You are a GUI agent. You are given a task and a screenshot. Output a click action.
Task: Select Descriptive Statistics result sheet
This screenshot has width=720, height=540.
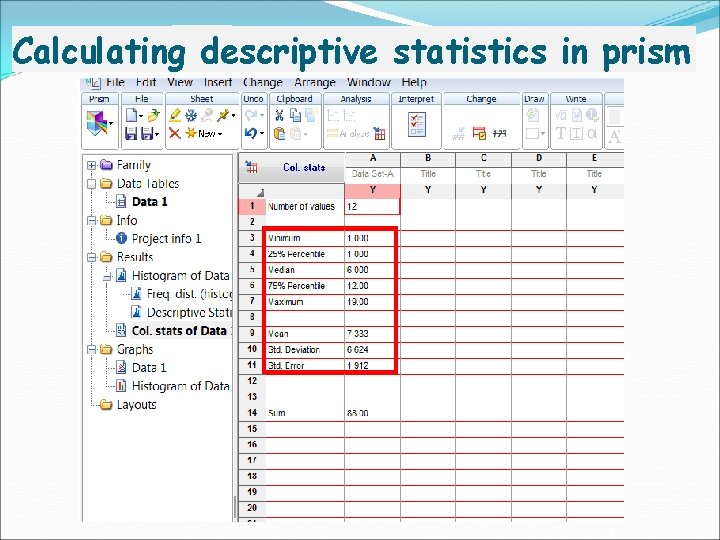point(189,313)
